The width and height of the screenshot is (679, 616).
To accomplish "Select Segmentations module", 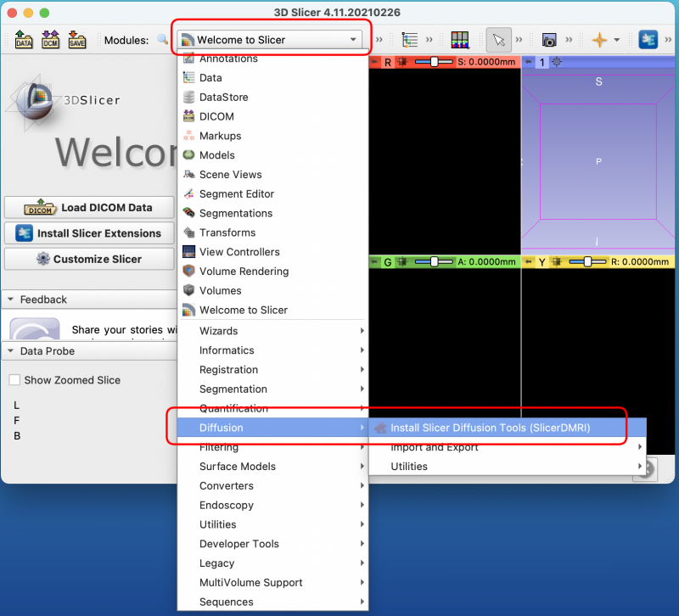I will (272, 214).
